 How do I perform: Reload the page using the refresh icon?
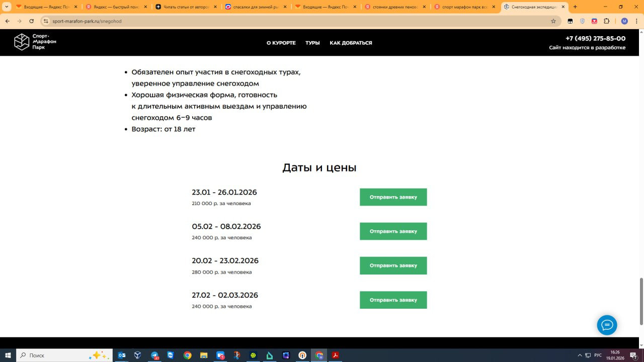pyautogui.click(x=32, y=21)
